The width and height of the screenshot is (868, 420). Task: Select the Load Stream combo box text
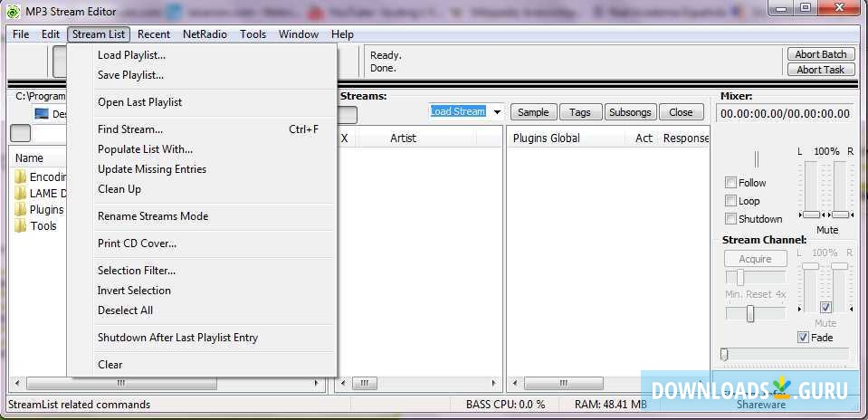[458, 111]
